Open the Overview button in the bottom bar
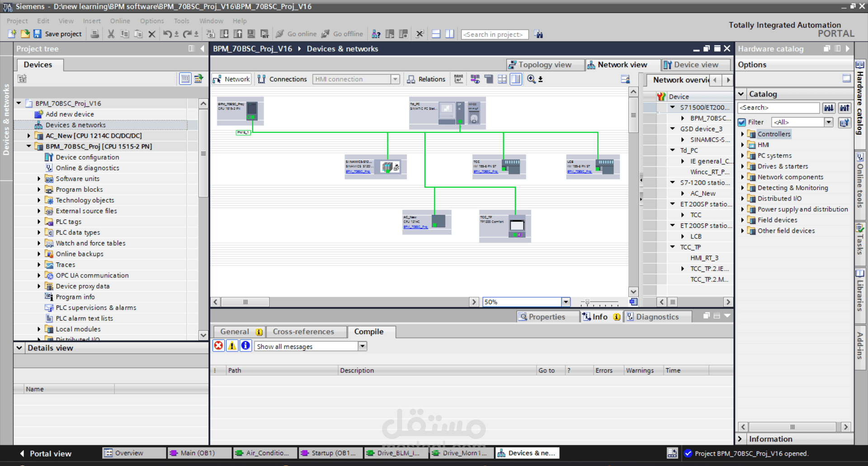Image resolution: width=868 pixels, height=466 pixels. [x=134, y=453]
